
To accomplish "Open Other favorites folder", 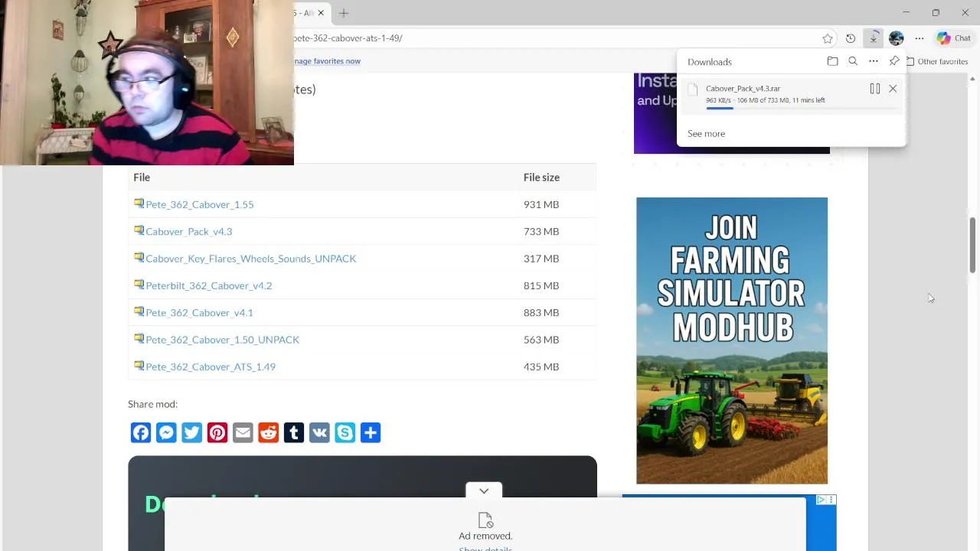I will pyautogui.click(x=937, y=61).
